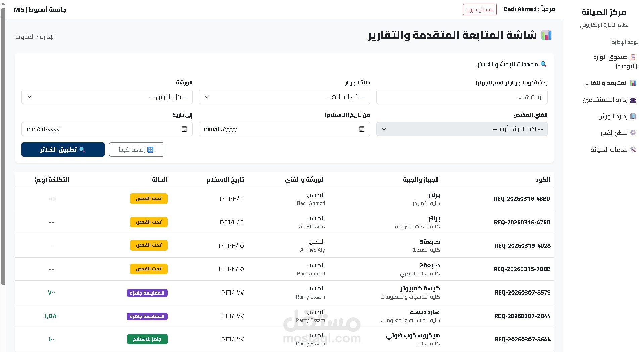Click the building icon beside إدارة الورش

633,116
